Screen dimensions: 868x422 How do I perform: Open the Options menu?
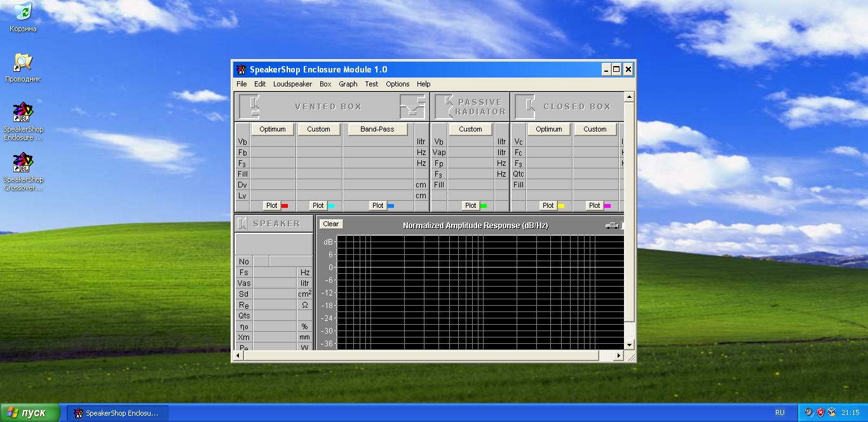tap(398, 84)
